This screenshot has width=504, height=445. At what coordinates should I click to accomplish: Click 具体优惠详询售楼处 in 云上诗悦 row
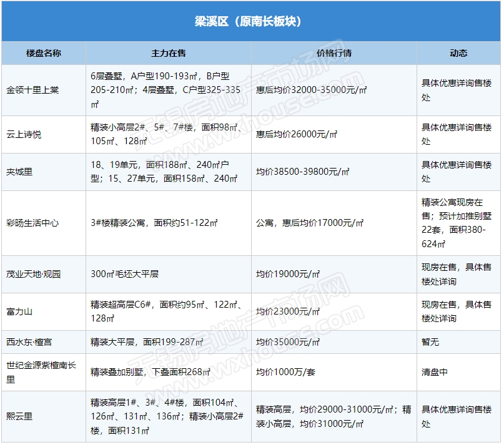click(457, 134)
